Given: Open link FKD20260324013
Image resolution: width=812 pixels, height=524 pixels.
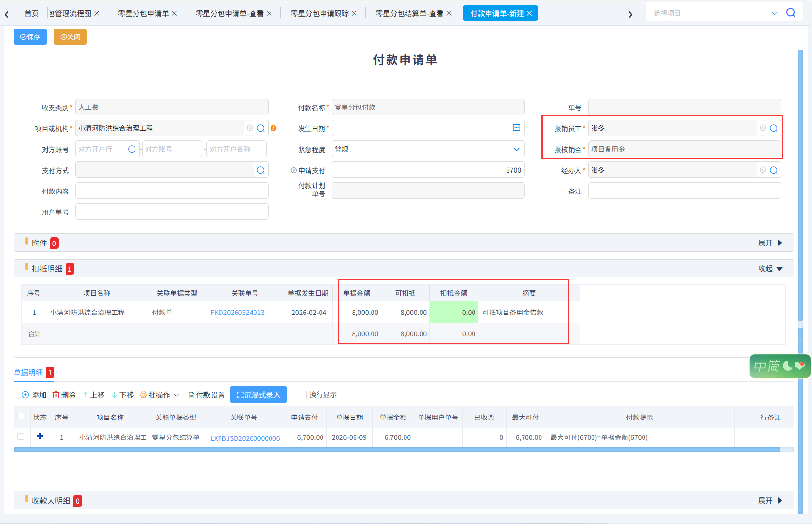Looking at the screenshot, I should tap(237, 313).
